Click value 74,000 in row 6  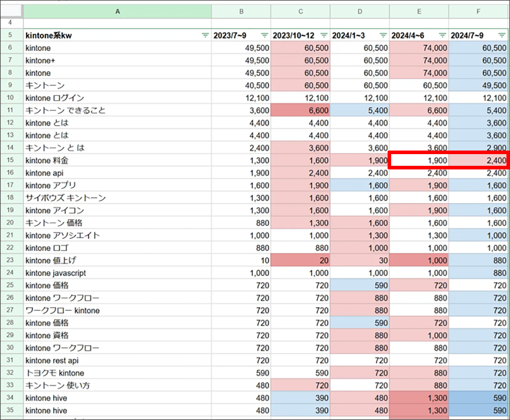click(419, 48)
